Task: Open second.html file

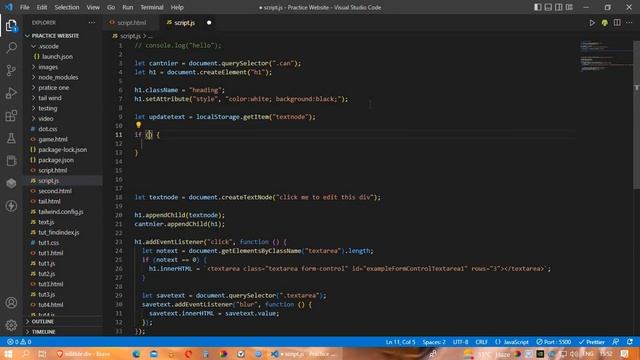Action: (55, 191)
